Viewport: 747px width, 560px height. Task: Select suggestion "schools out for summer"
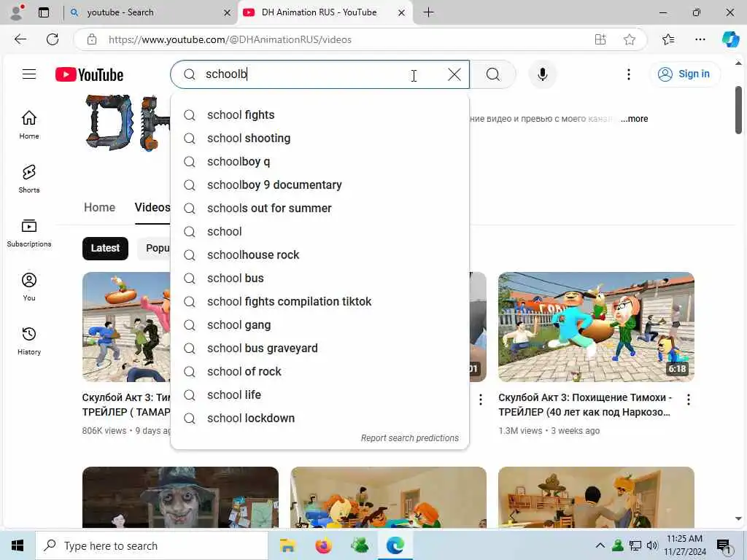320,208
